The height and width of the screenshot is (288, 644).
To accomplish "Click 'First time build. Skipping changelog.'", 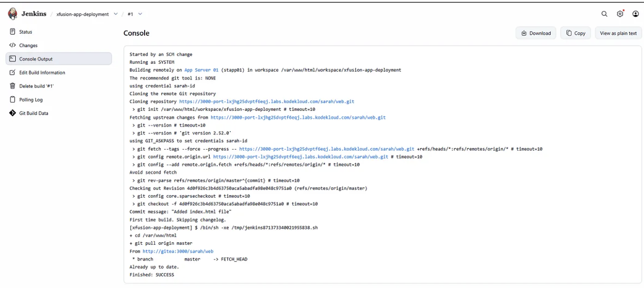I will pyautogui.click(x=178, y=220).
